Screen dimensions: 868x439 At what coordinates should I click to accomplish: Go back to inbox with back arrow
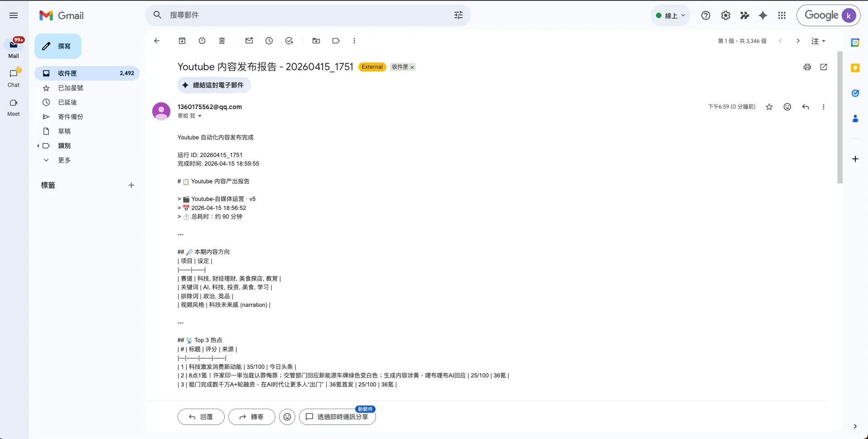tap(157, 41)
